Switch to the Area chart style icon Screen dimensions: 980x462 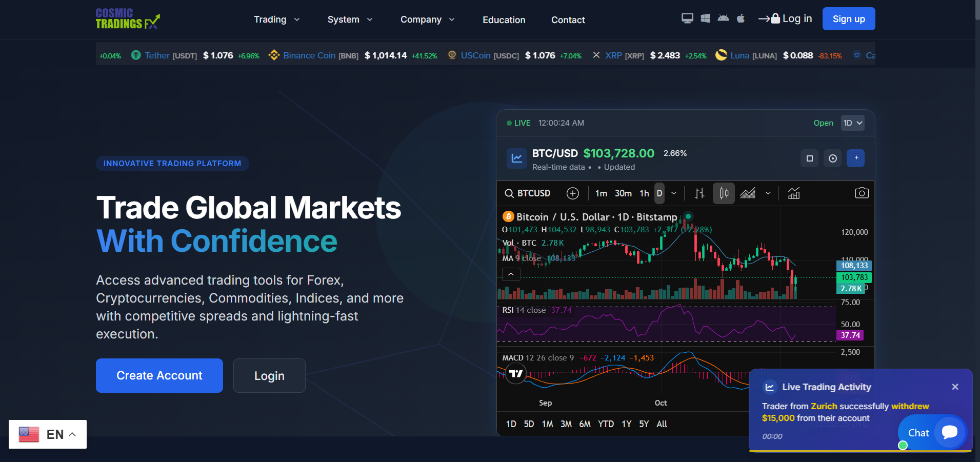(x=748, y=193)
